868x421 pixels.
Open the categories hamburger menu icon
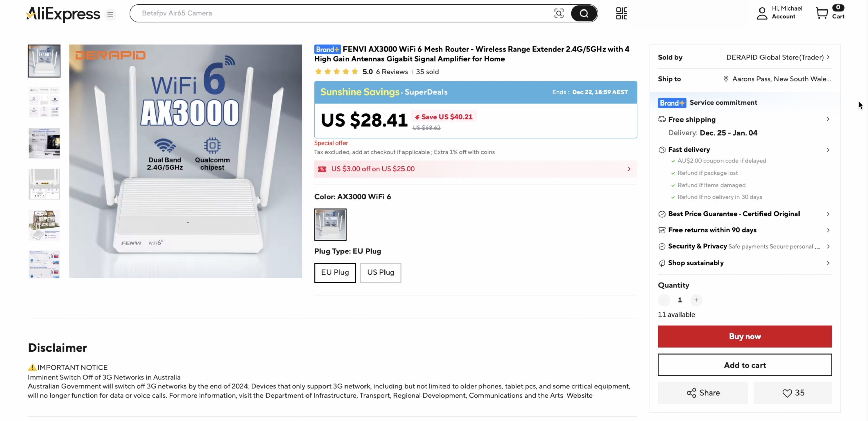tap(110, 15)
